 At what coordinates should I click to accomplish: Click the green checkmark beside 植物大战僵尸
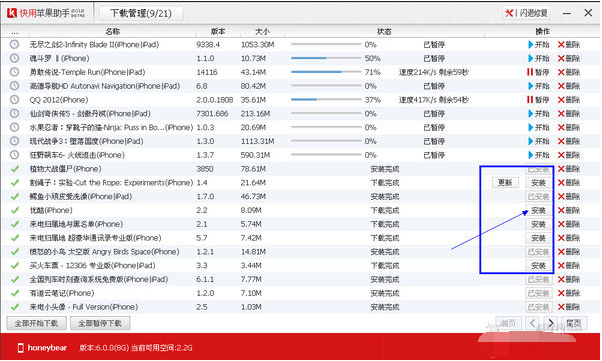(15, 169)
